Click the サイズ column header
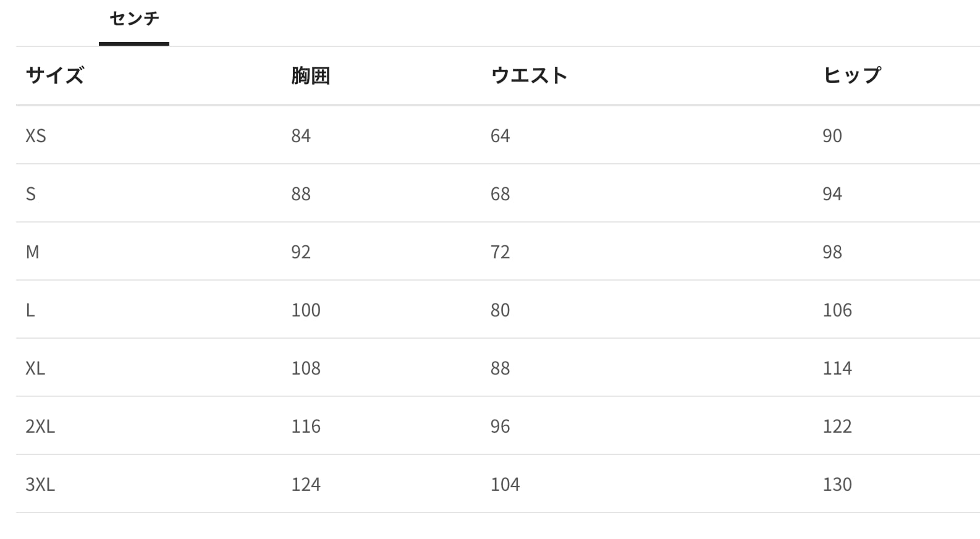980x539 pixels. 54,75
